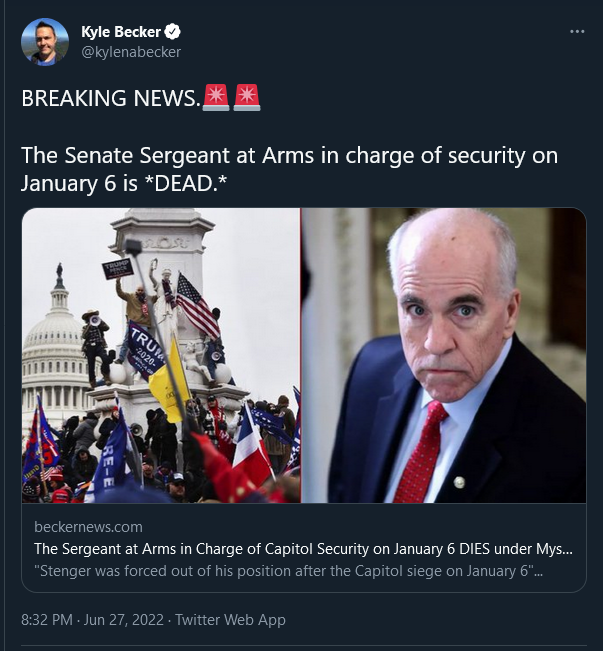Open the @kylenabecker handle link
This screenshot has width=603, height=651.
pos(131,52)
